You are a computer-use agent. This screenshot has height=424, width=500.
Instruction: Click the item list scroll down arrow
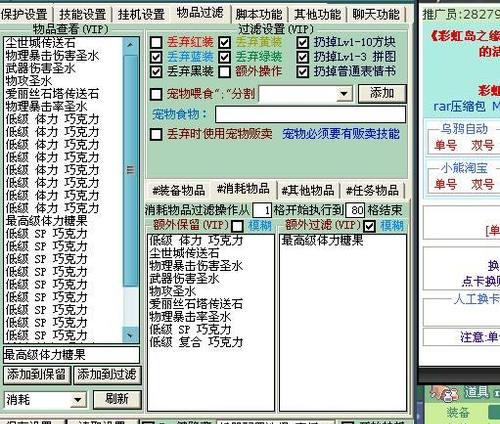(x=130, y=336)
